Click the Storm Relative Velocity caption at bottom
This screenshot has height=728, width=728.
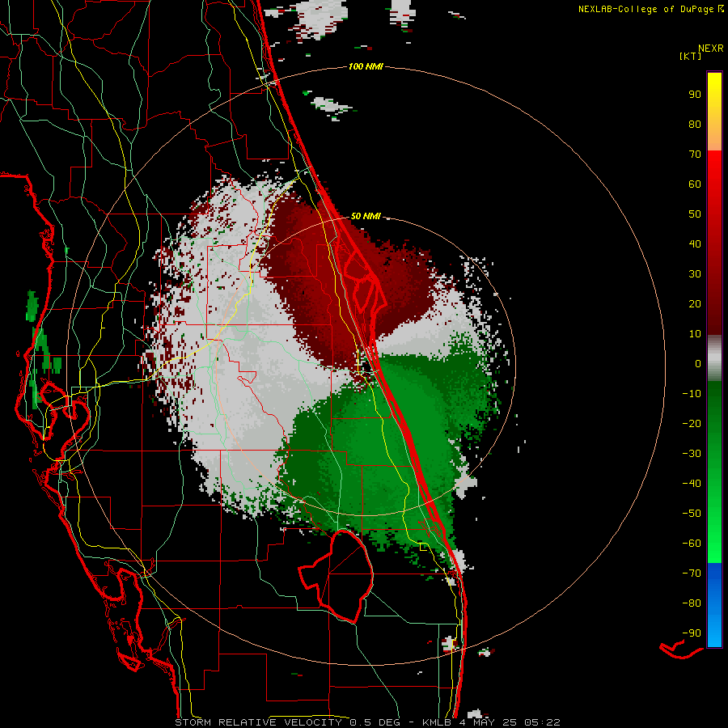(367, 722)
